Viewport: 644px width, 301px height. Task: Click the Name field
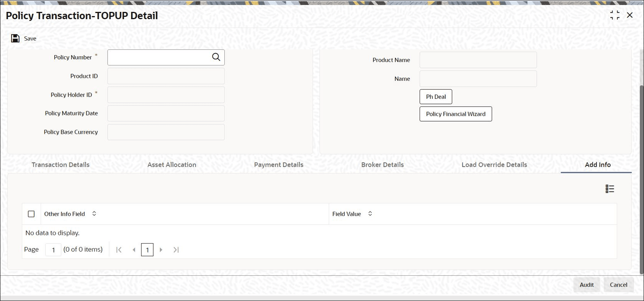tap(478, 79)
